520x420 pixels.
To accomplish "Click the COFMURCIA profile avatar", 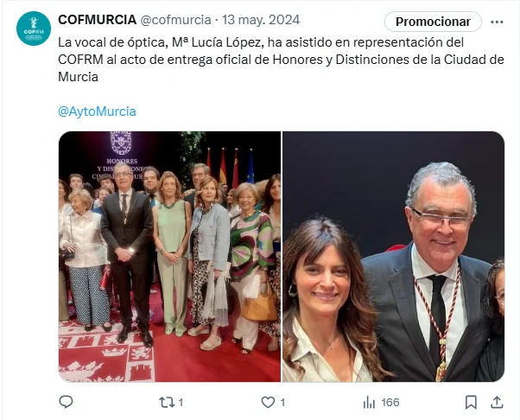I will [x=34, y=29].
